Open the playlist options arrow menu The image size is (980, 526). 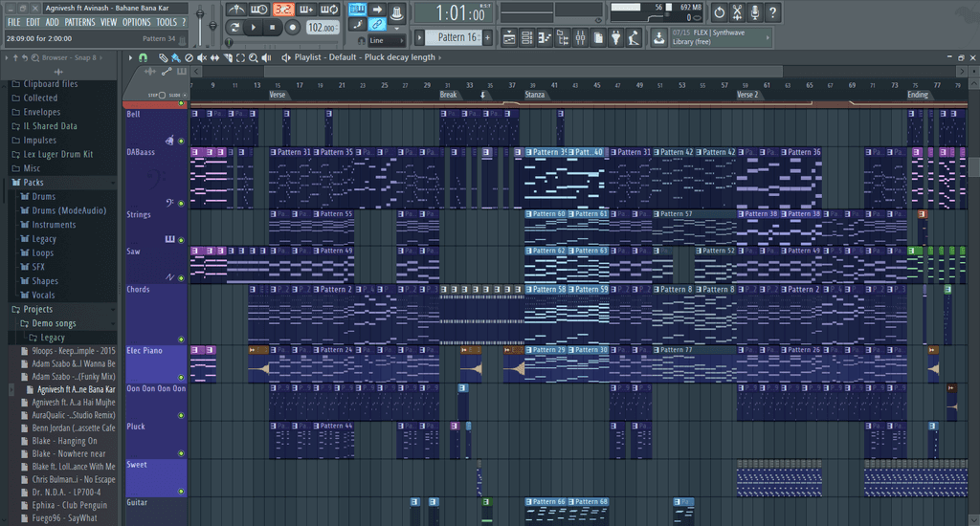(130, 57)
